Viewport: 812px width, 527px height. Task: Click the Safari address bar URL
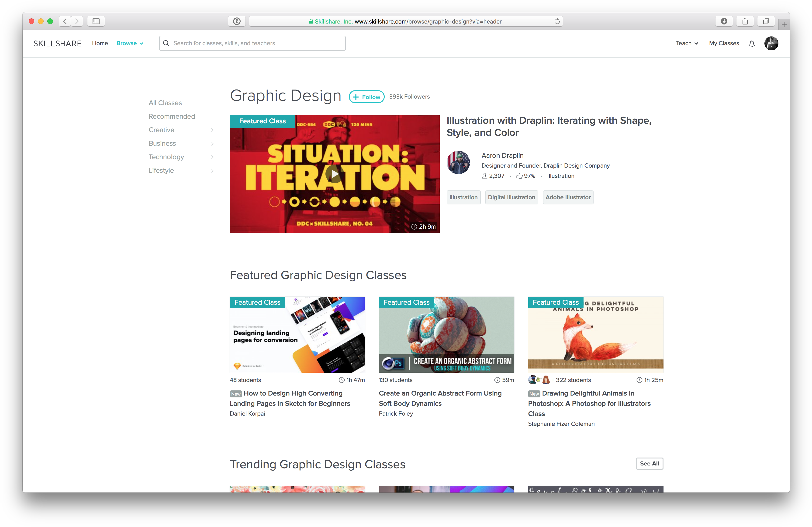[406, 21]
